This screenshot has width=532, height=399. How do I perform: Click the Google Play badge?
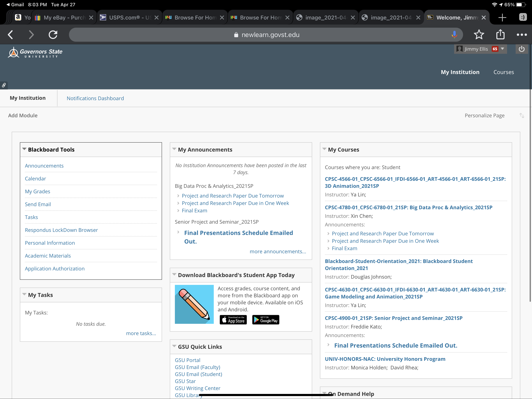266,320
